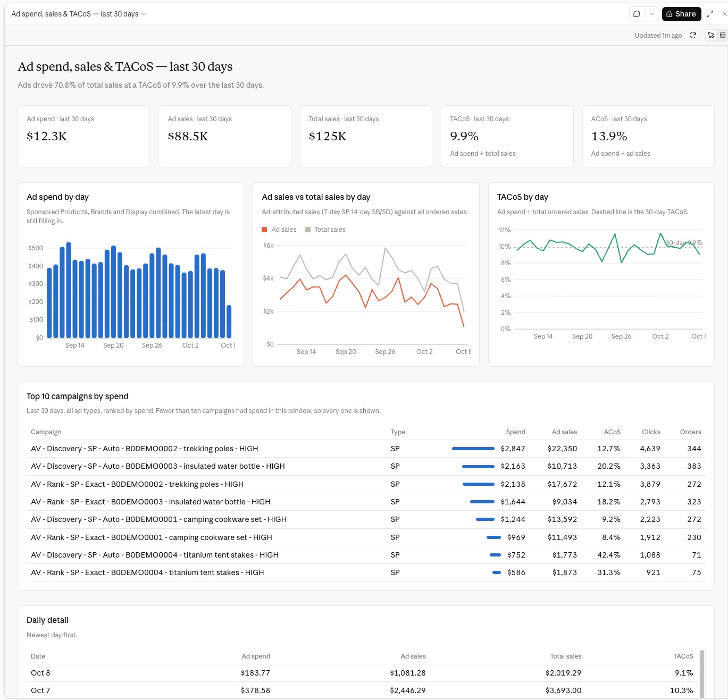Click the 9.9% TACoS card value
The image size is (728, 700).
(x=464, y=137)
